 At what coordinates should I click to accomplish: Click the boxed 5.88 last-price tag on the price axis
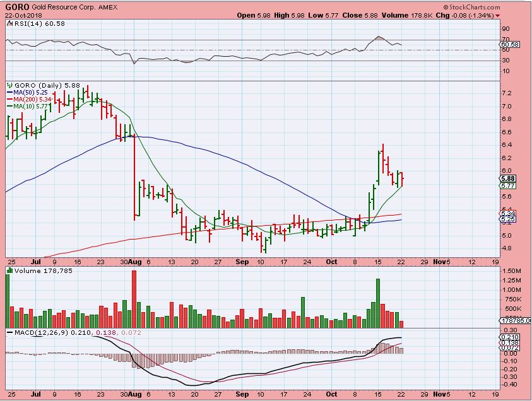pyautogui.click(x=509, y=178)
